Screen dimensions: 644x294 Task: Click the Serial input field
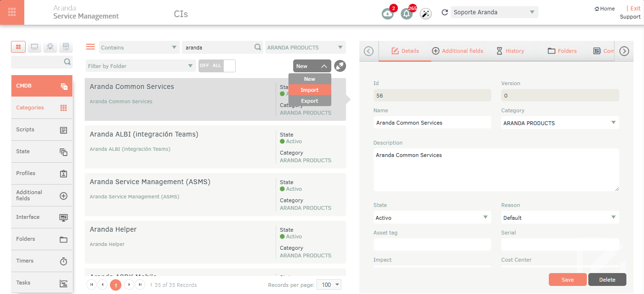(560, 245)
